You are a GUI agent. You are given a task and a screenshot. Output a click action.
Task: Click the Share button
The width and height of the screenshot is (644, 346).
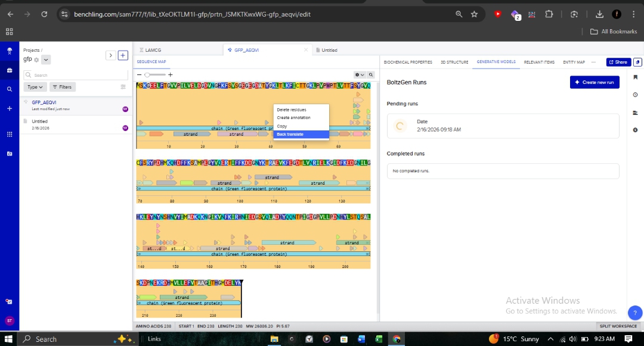(x=618, y=62)
